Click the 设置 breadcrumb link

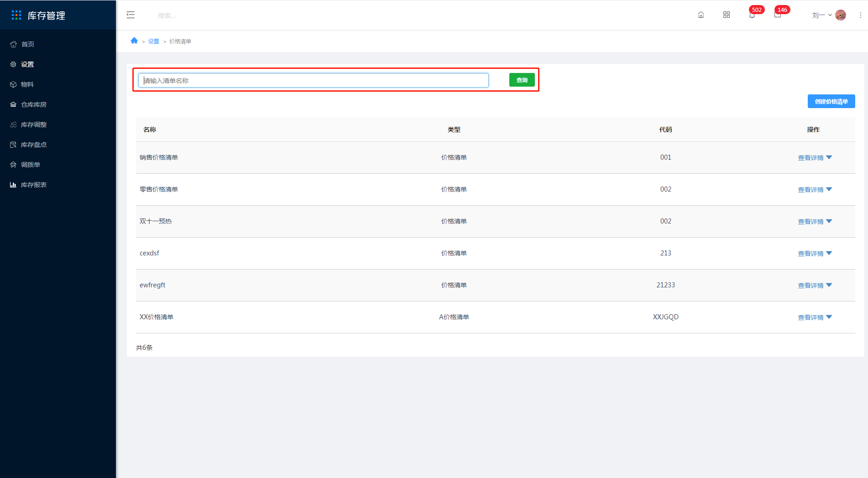(x=153, y=42)
